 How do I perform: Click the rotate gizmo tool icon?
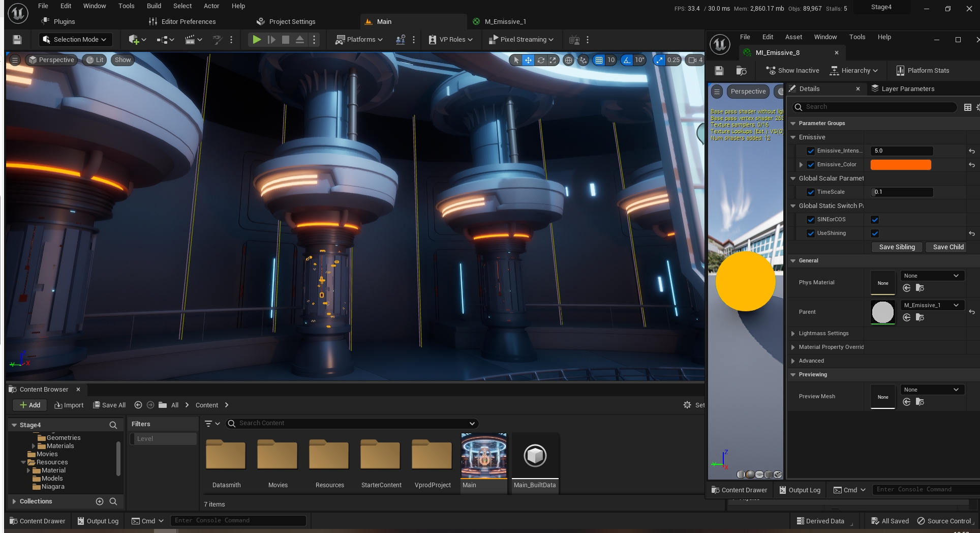coord(541,60)
